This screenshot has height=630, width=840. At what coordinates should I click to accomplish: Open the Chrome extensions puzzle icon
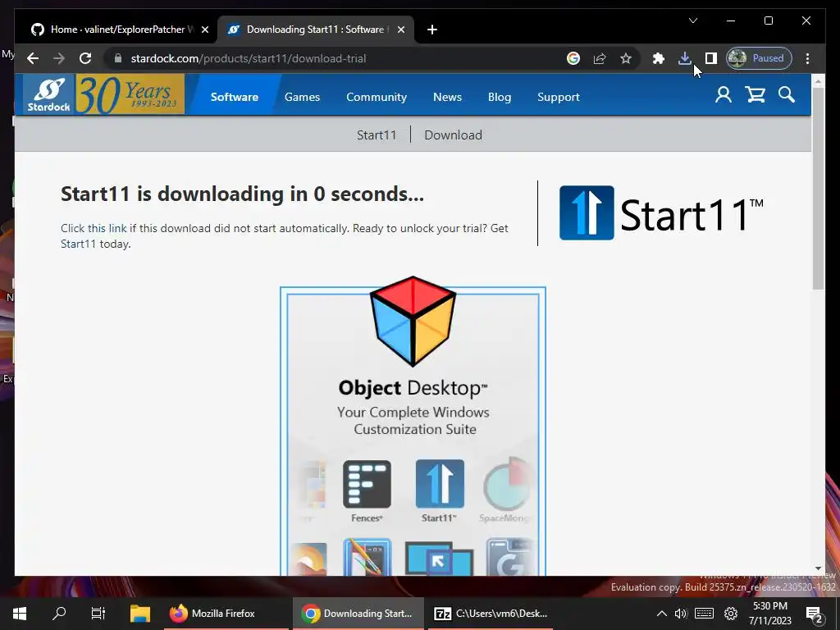click(x=659, y=58)
